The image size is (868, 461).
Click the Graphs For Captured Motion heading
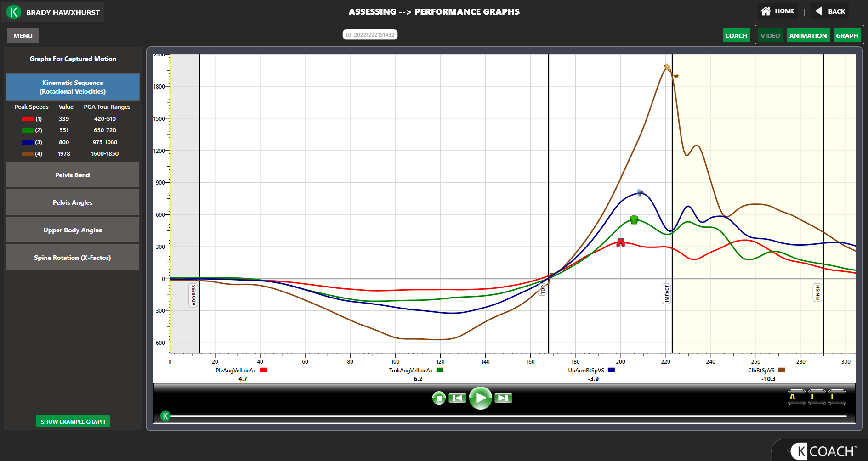pyautogui.click(x=73, y=59)
